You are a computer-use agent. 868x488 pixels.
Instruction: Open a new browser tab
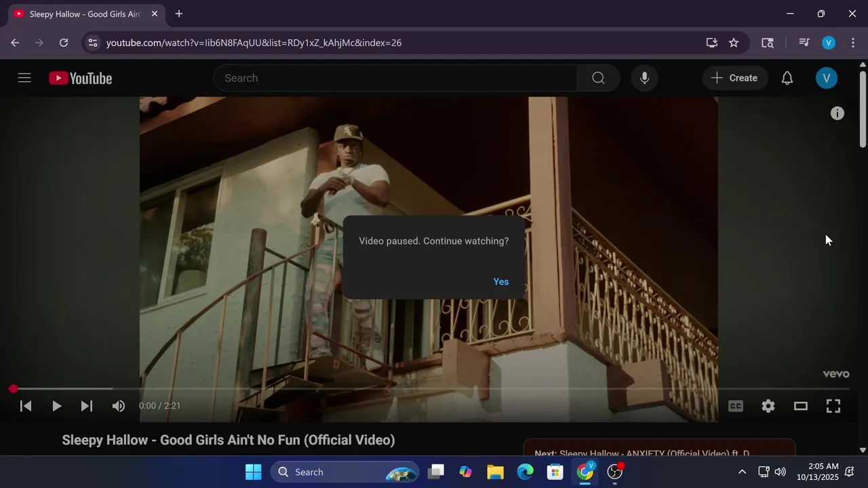179,14
